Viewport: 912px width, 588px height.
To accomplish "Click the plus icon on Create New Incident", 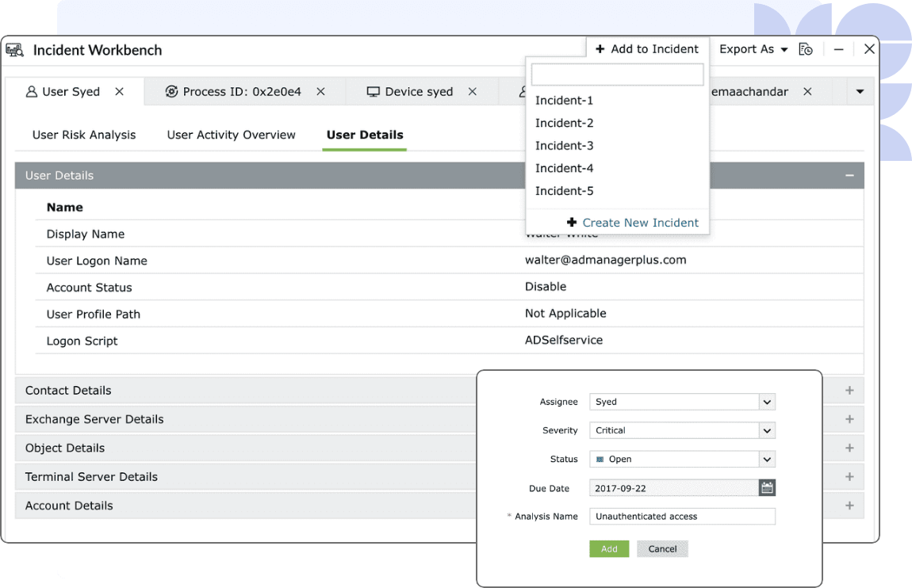I will 572,222.
